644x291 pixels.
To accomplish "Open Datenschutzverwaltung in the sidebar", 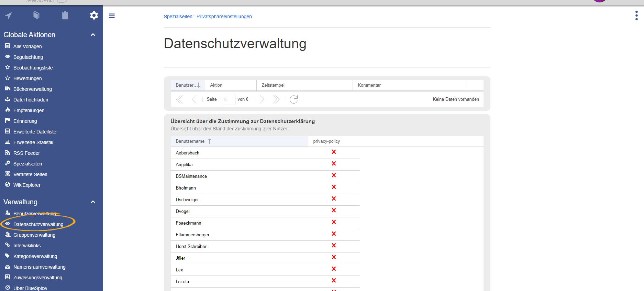I will coord(38,224).
